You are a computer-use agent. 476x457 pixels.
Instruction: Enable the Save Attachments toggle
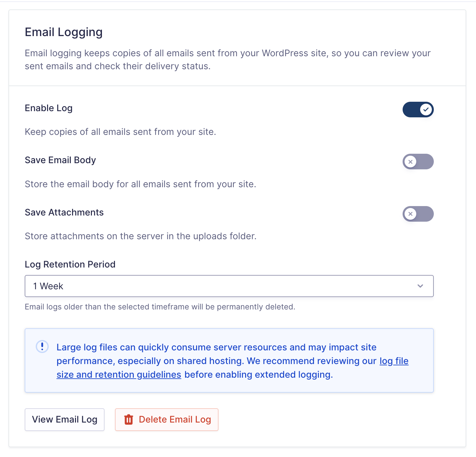click(418, 214)
